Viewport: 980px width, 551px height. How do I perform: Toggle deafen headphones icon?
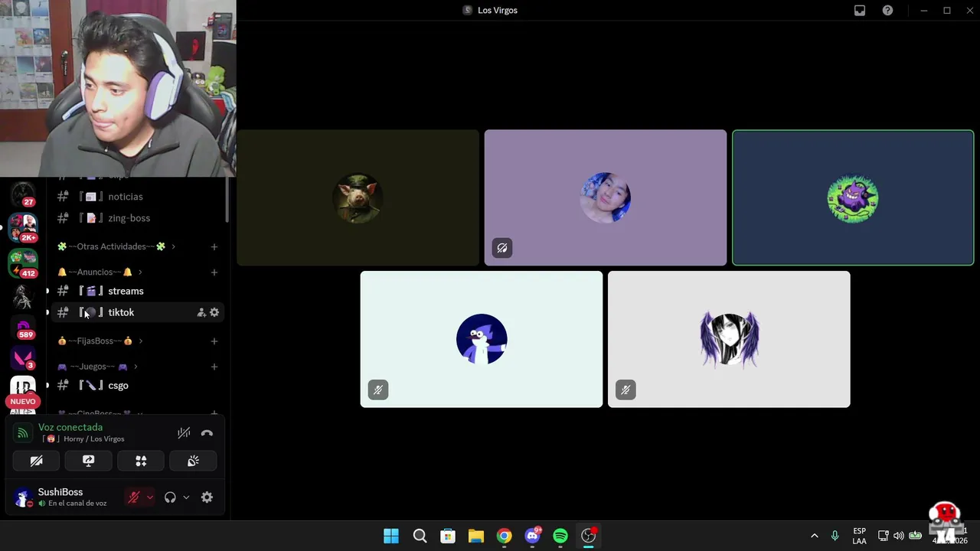(x=170, y=497)
